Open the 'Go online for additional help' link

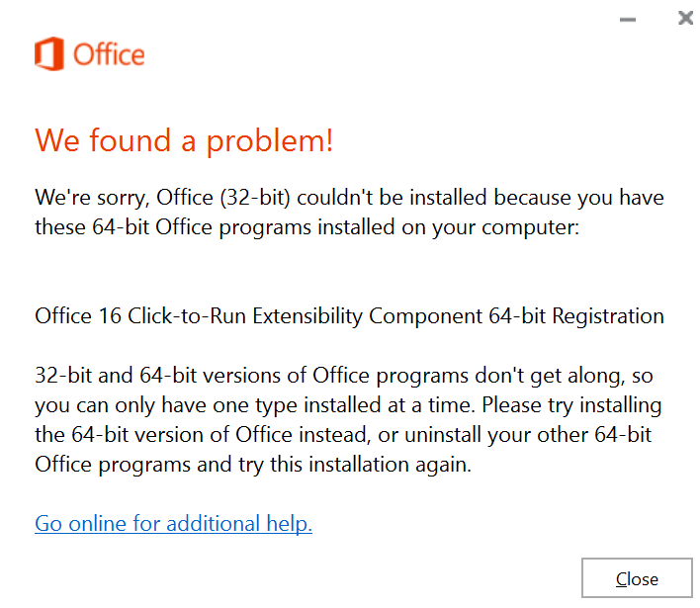173,523
